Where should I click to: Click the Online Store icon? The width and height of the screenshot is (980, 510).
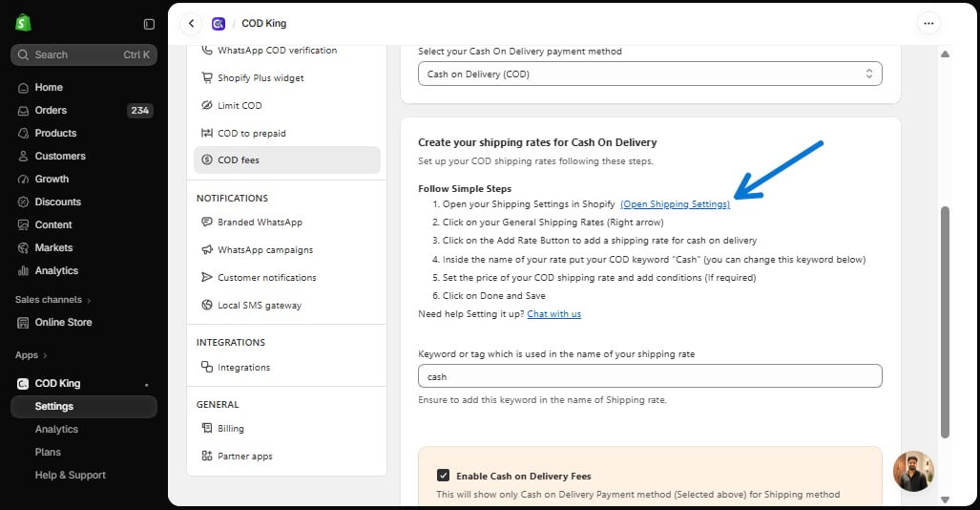(x=23, y=322)
